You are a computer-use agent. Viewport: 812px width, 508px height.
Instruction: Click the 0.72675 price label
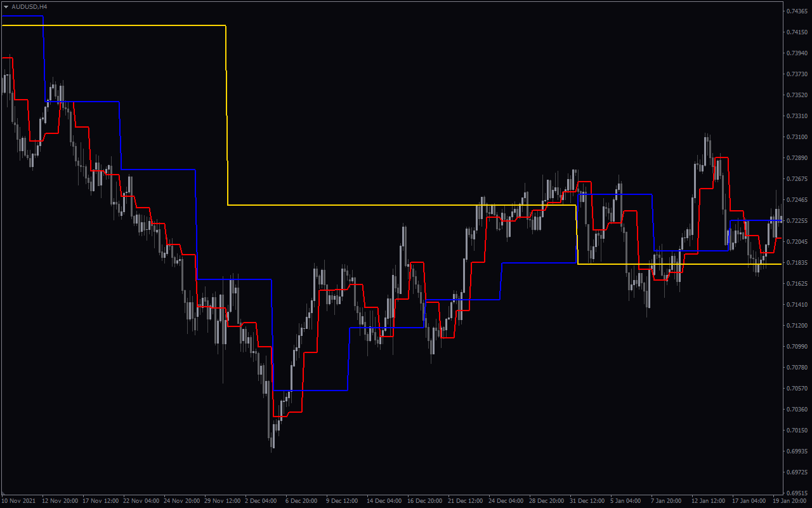tap(797, 179)
